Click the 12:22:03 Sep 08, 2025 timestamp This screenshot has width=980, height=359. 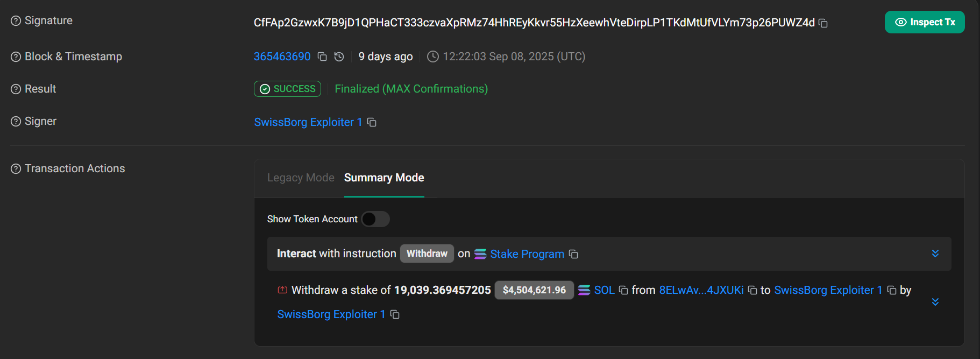click(x=514, y=57)
